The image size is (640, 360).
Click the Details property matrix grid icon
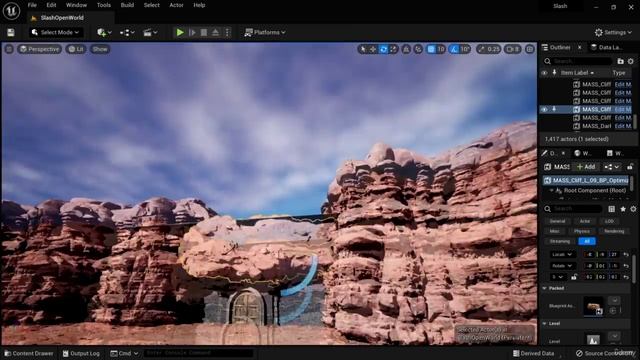pyautogui.click(x=611, y=209)
